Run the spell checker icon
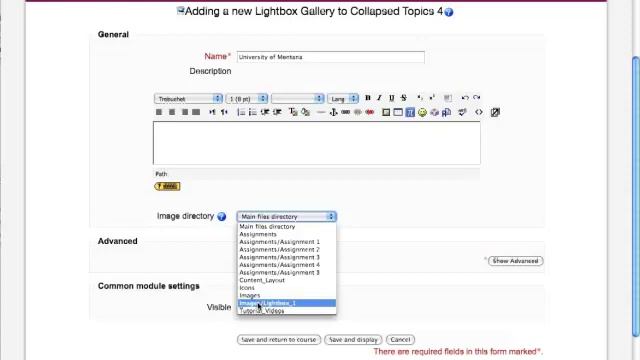 pyautogui.click(x=462, y=112)
